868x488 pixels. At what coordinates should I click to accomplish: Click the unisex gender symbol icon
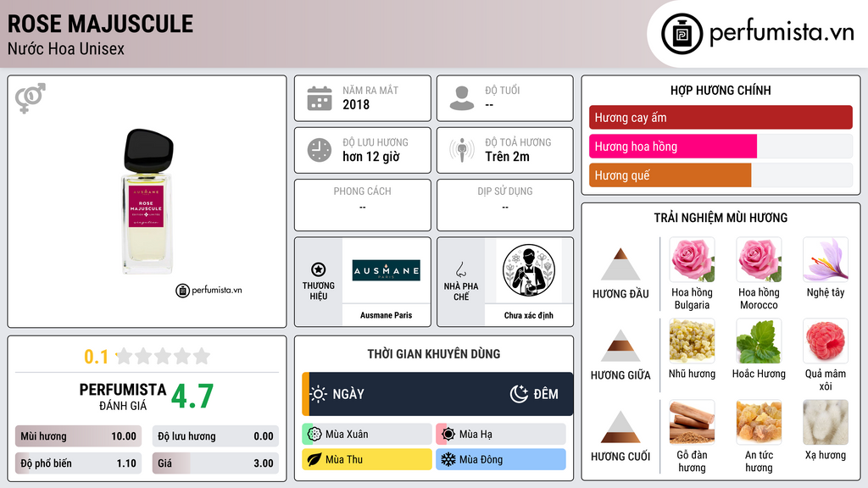coord(31,98)
